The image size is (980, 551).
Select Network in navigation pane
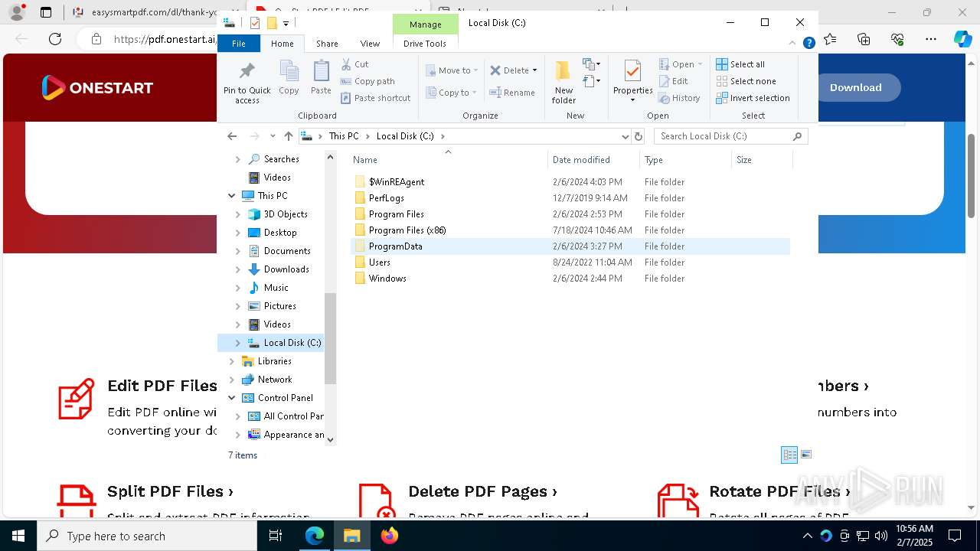point(275,380)
